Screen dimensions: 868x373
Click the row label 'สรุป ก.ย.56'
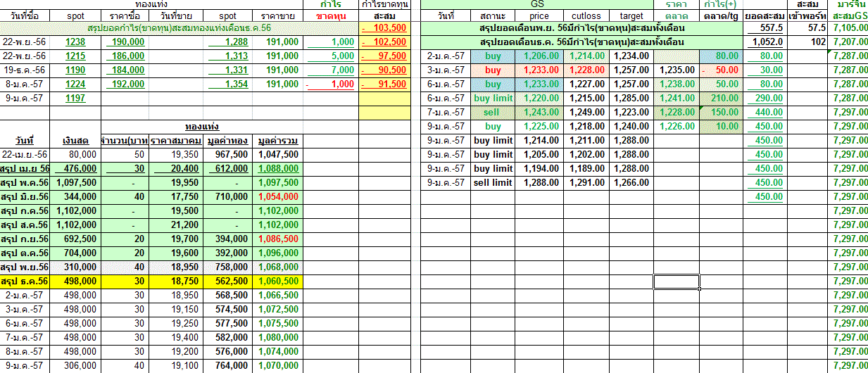(25, 239)
